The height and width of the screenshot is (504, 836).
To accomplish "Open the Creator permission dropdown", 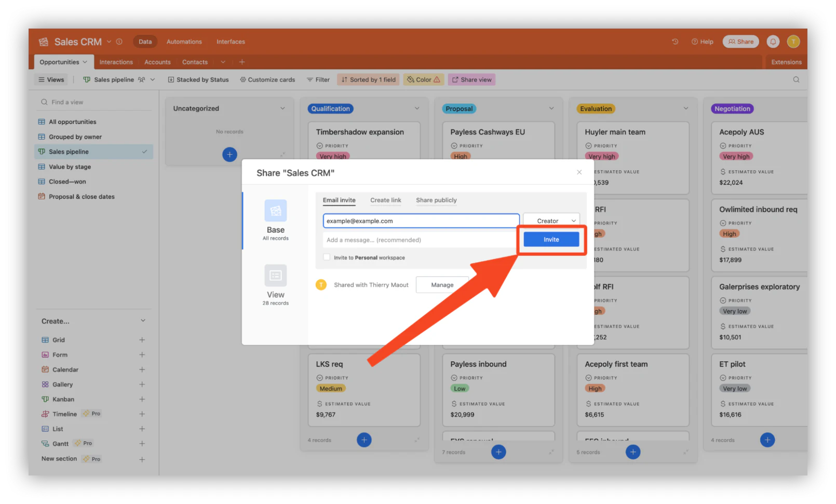I will [x=551, y=221].
